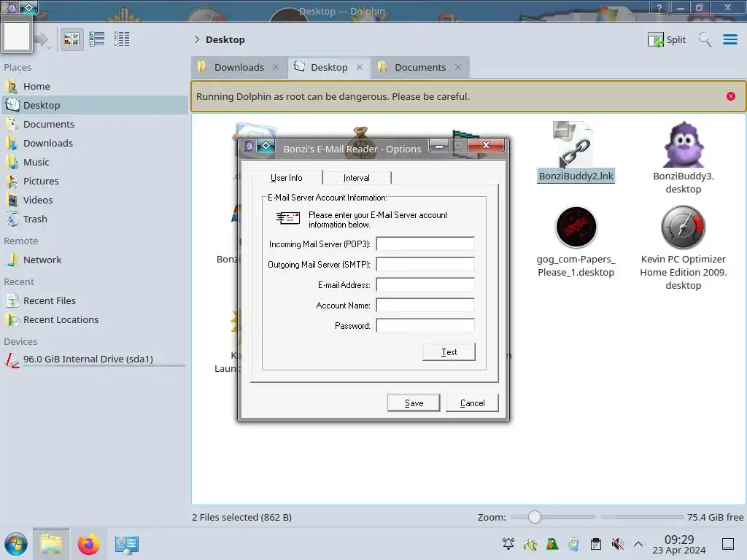Select Kevin PC Optimizer Home Edition icon
747x560 pixels.
pos(683,227)
